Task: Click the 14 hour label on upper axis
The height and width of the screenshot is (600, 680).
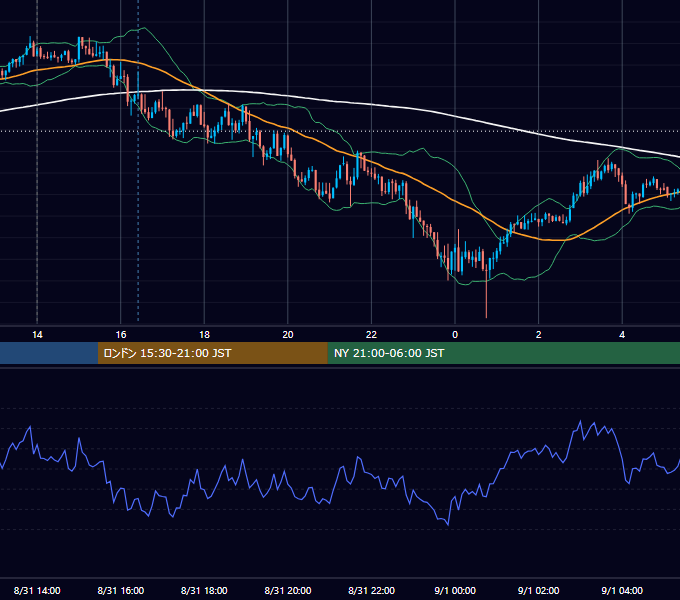Action: (x=37, y=335)
